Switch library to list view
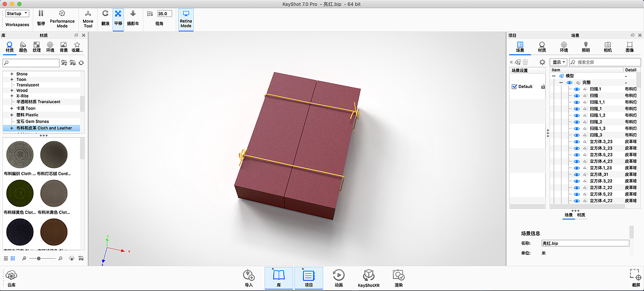The image size is (644, 291). point(6,258)
